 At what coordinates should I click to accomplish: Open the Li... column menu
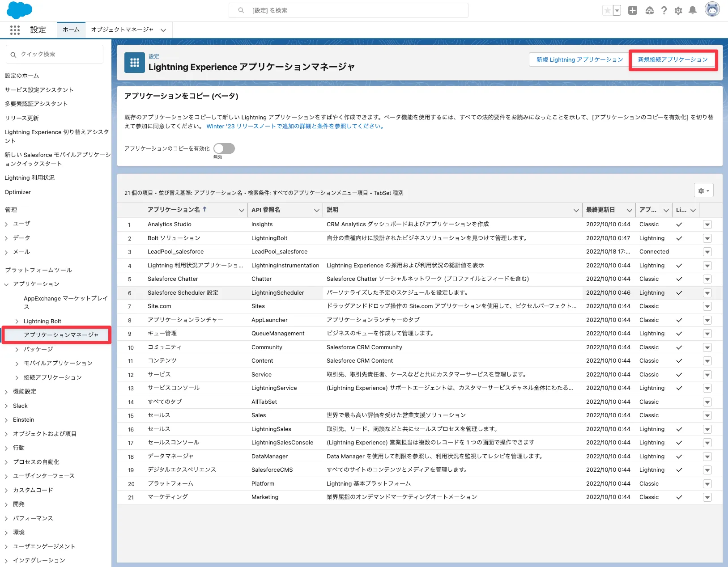pyautogui.click(x=693, y=210)
